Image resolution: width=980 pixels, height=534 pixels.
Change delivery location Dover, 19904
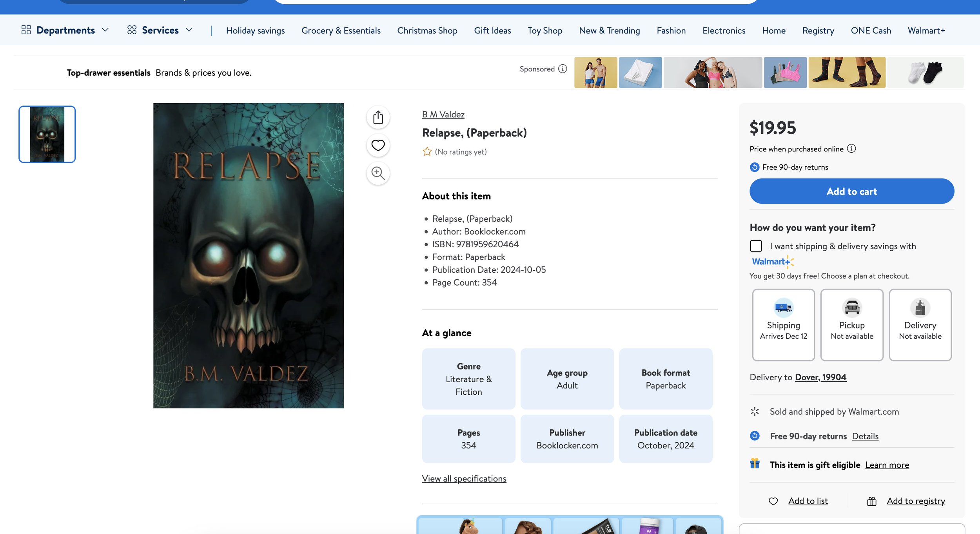tap(820, 377)
